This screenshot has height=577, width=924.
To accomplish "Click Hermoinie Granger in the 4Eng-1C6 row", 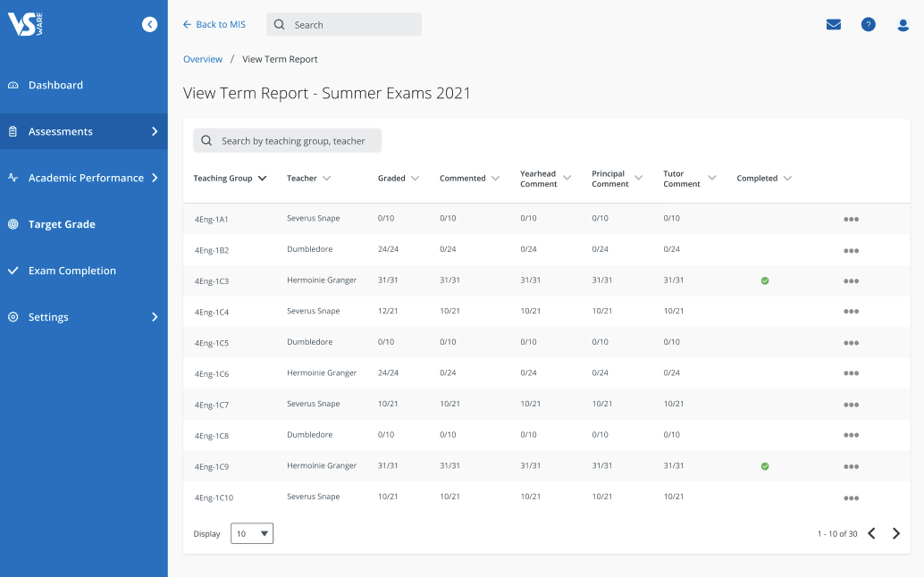I will pyautogui.click(x=322, y=372).
